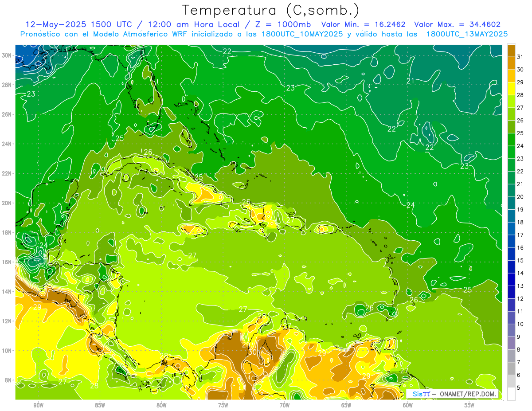Screen dimensions: 532x411
Task: Click the '8N' latitude axis label
Action: pyautogui.click(x=9, y=380)
